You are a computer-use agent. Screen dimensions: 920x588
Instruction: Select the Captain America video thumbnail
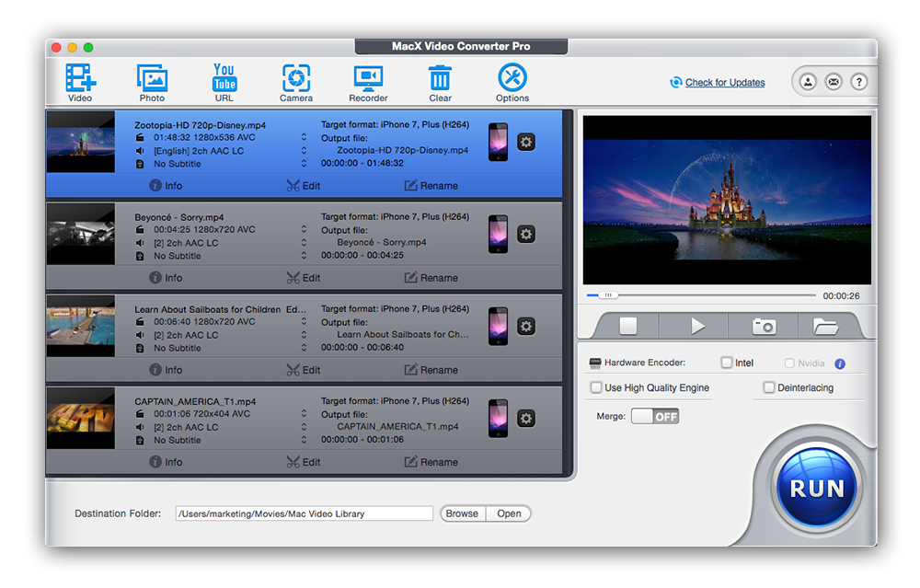(x=80, y=419)
